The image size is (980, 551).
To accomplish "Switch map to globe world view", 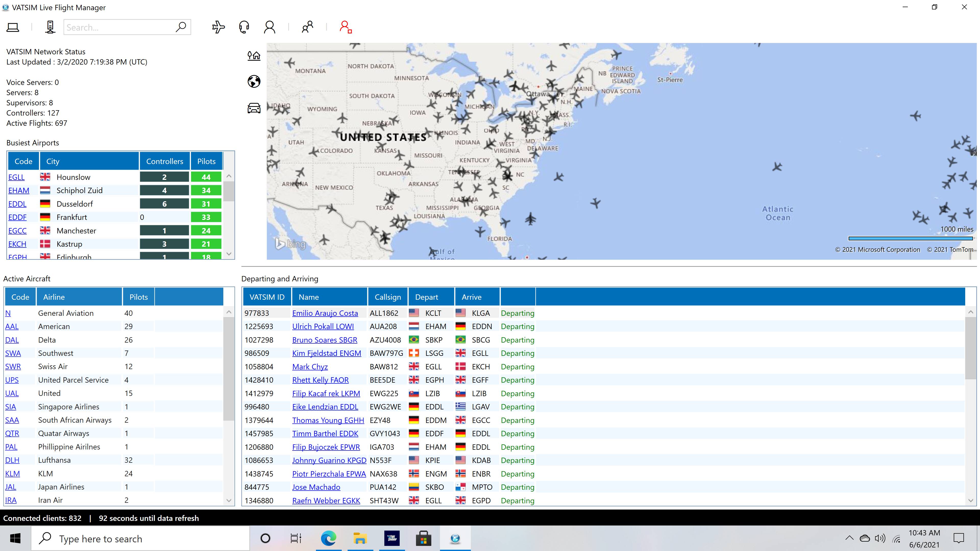I will (x=254, y=81).
